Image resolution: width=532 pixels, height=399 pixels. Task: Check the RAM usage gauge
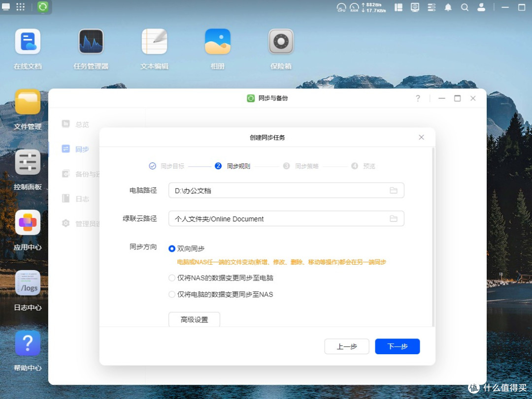[354, 7]
